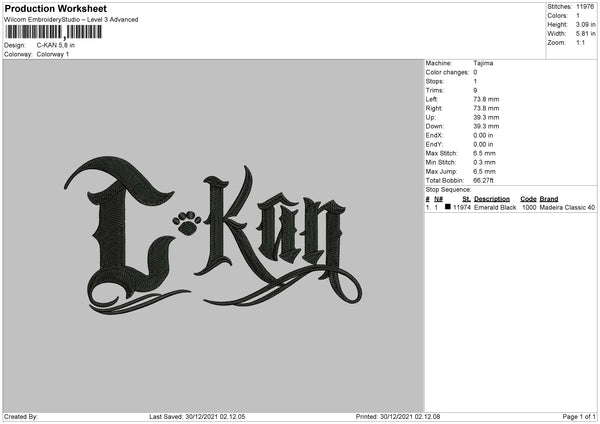Click the Trims value 9
600x424 pixels.
(475, 90)
